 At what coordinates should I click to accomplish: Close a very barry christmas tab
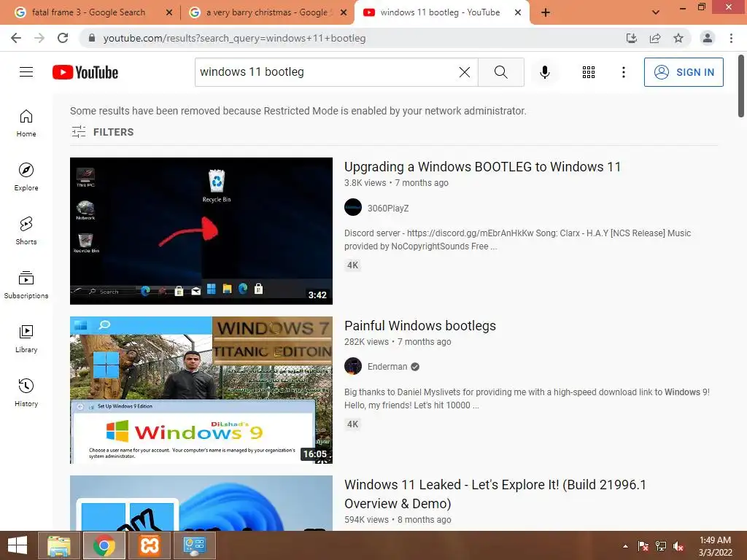(343, 12)
